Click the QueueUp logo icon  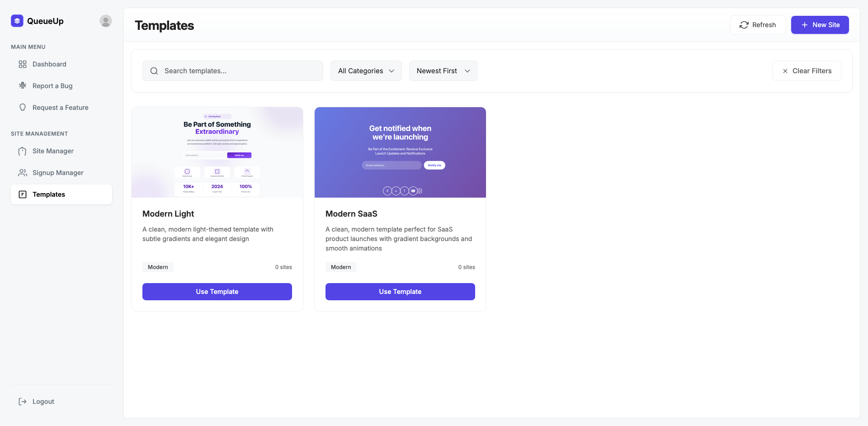click(x=17, y=21)
